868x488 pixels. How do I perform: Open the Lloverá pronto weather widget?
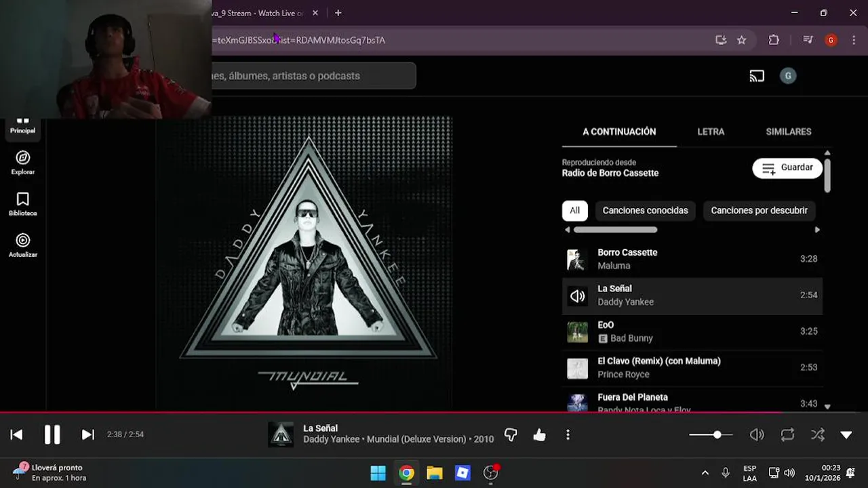pyautogui.click(x=50, y=472)
